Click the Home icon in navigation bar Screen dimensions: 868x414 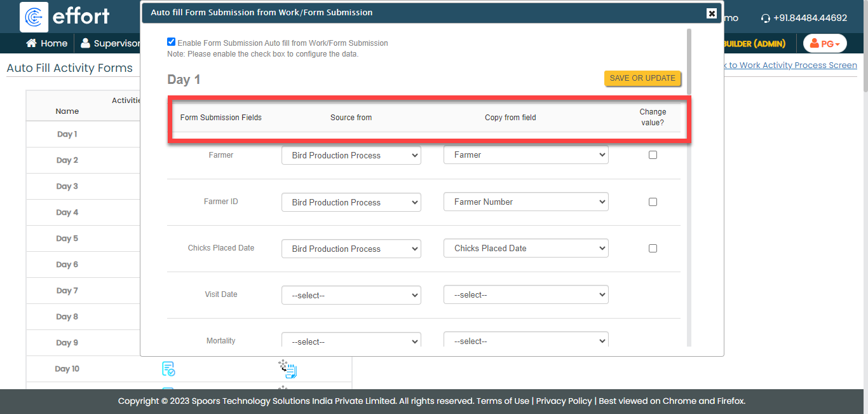31,43
